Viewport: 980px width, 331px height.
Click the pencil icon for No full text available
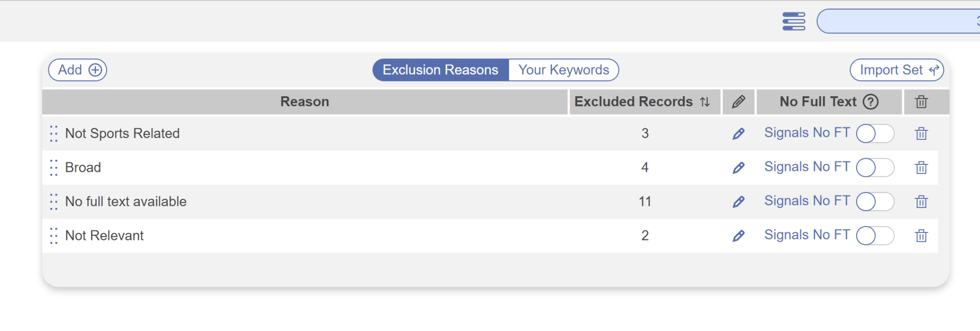(738, 202)
